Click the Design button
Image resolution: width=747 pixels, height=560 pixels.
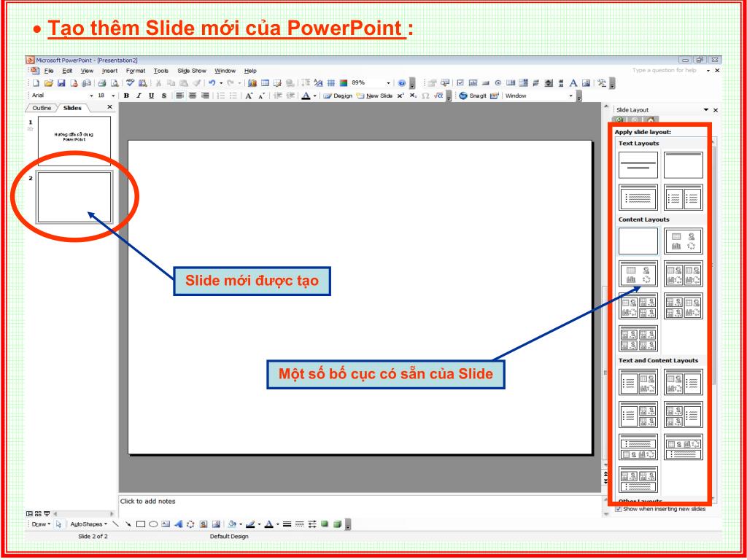click(338, 96)
